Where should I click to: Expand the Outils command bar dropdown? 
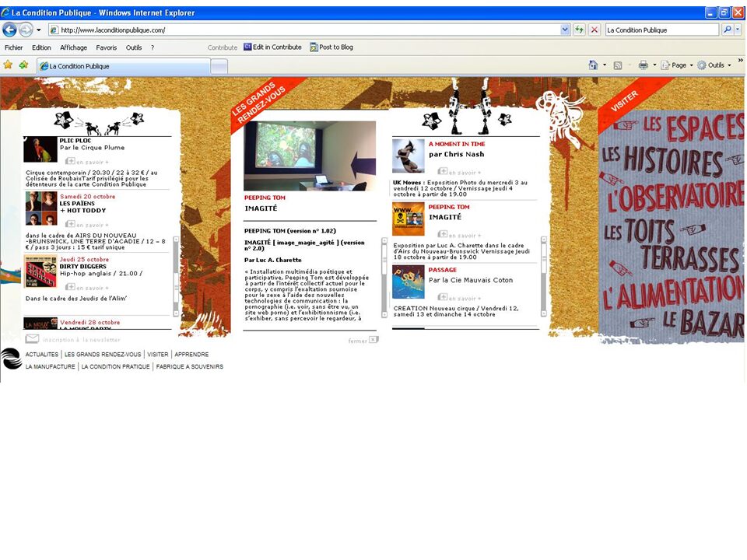pos(715,65)
